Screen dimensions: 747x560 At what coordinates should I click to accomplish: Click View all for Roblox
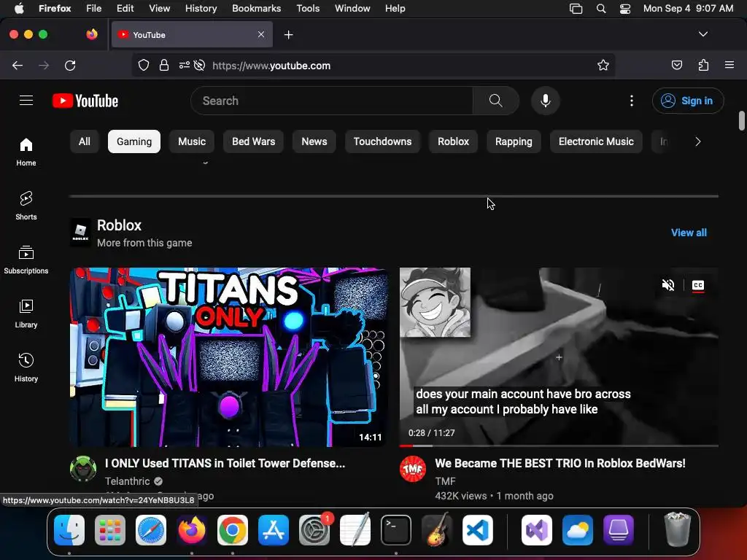coord(689,233)
